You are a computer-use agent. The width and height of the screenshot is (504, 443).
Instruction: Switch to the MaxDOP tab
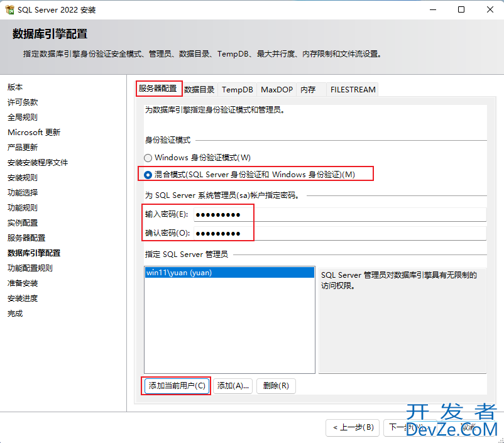pos(277,89)
